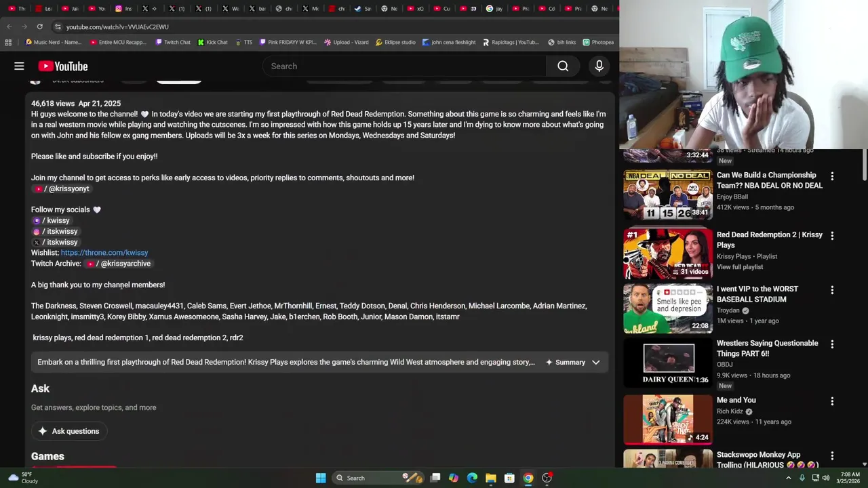Open the throne.com/kwissy wishlist link
This screenshot has height=488, width=868.
(104, 253)
